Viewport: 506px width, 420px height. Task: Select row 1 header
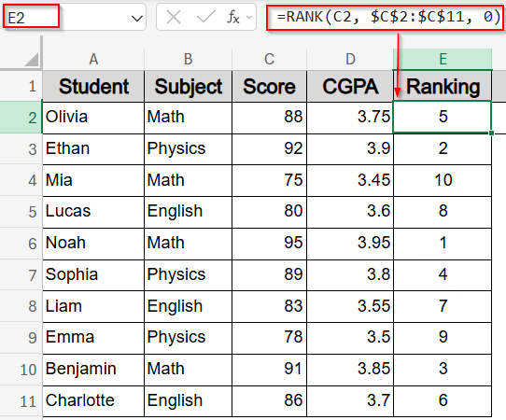coord(21,86)
